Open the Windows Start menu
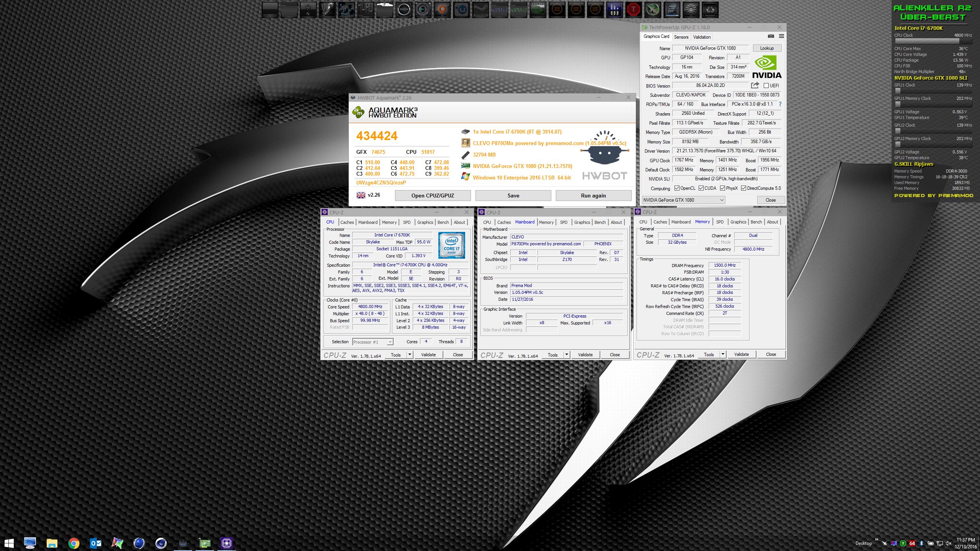The width and height of the screenshot is (980, 551). 9,543
